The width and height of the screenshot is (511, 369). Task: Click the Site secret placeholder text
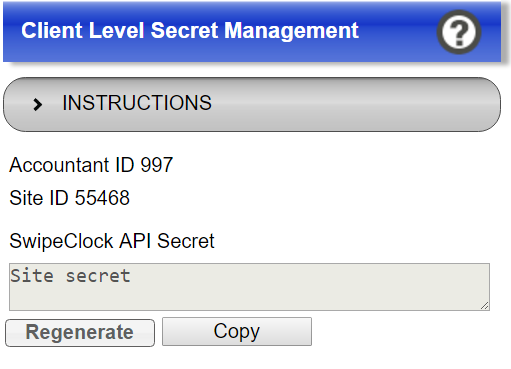(x=70, y=276)
